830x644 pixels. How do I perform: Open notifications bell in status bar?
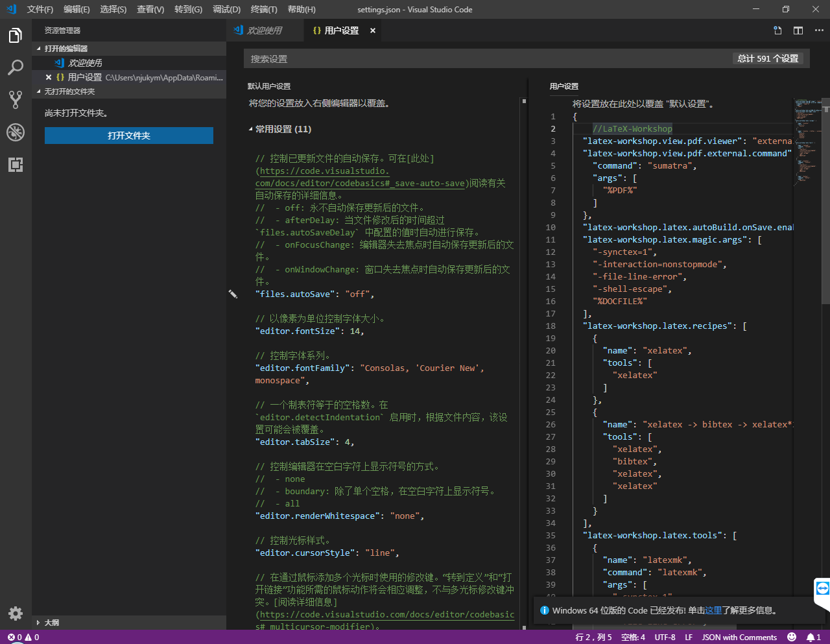(813, 637)
